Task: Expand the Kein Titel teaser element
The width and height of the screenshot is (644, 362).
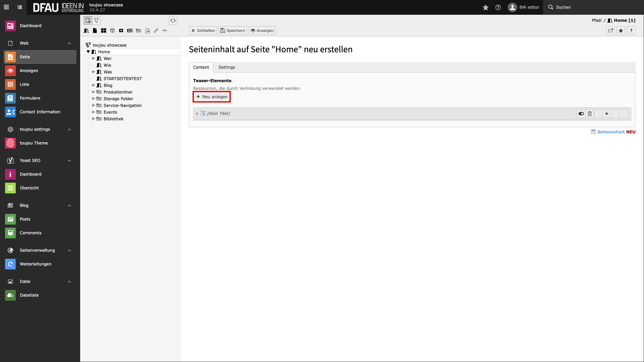Action: [197, 114]
